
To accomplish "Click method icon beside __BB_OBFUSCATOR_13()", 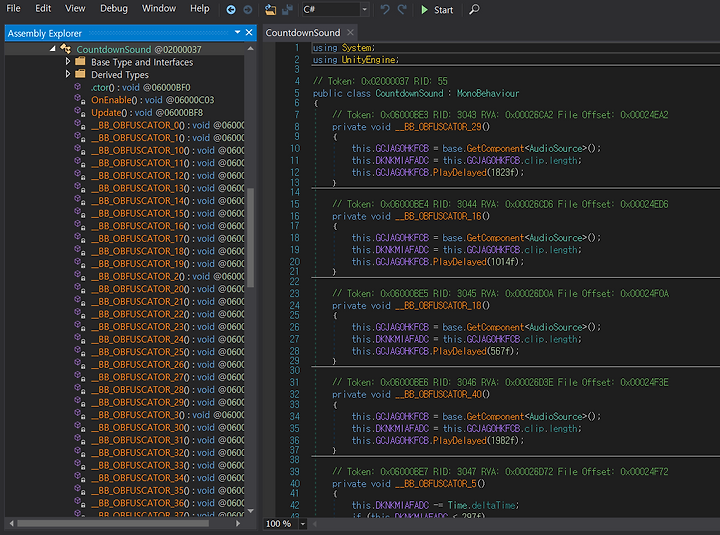I will pos(79,187).
